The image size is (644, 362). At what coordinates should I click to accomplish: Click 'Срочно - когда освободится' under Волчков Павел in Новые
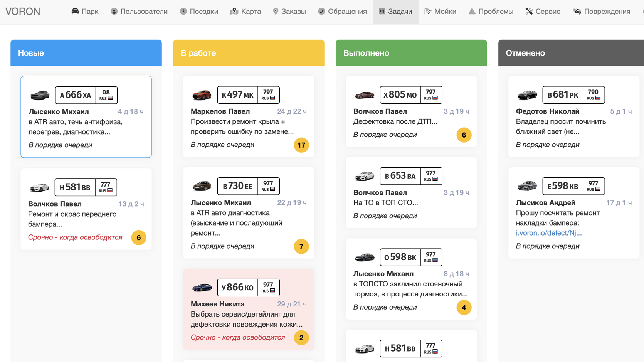point(75,237)
